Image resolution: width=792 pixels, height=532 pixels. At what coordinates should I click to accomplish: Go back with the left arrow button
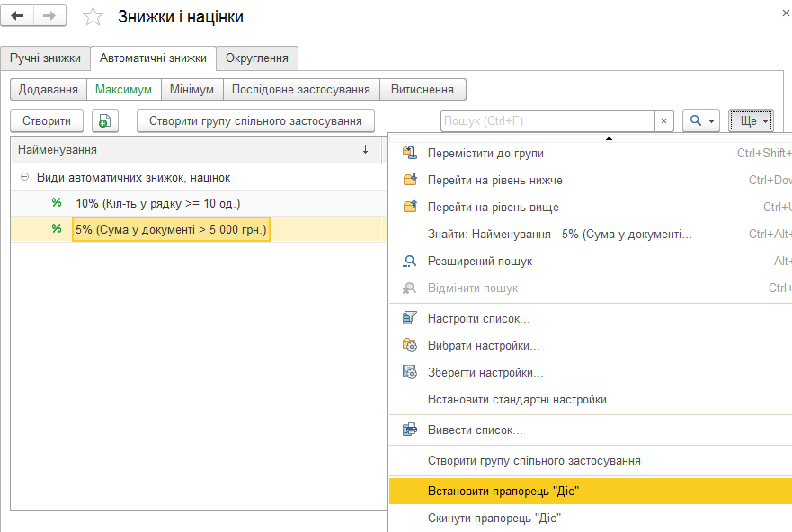[18, 16]
